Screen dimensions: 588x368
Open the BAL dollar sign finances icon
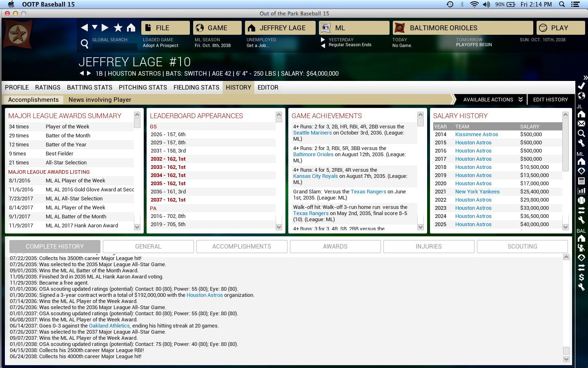(x=581, y=277)
